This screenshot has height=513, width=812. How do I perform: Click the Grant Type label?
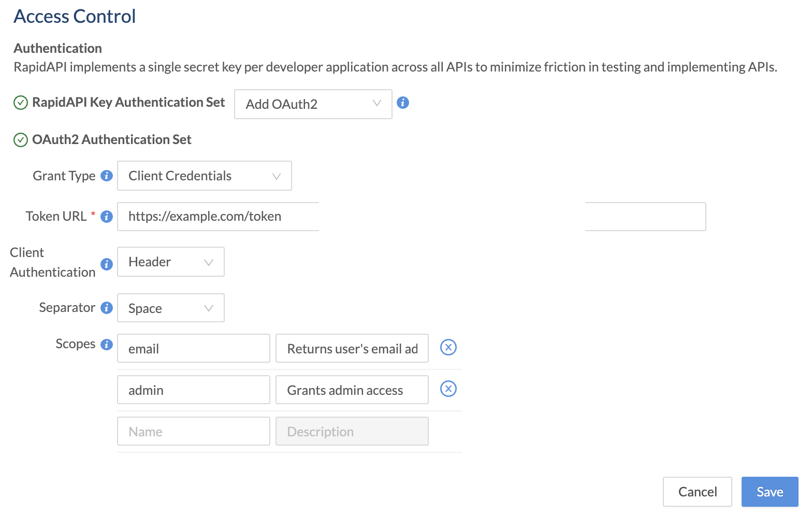point(64,176)
